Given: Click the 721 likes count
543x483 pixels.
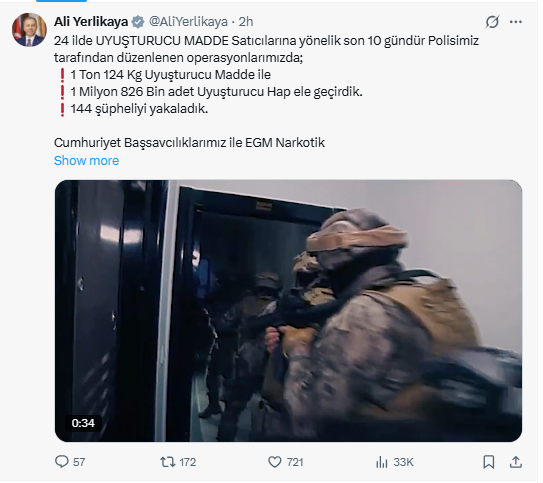Looking at the screenshot, I should click(x=295, y=462).
